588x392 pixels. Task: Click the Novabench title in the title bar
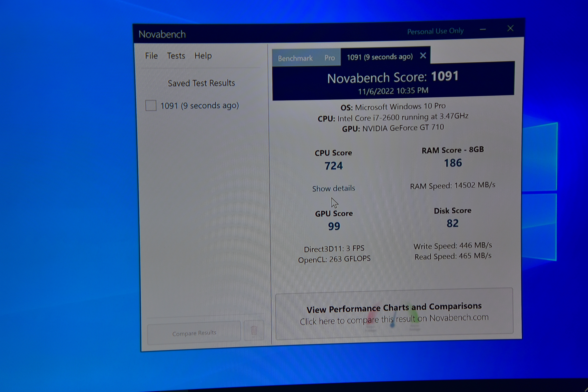point(162,34)
